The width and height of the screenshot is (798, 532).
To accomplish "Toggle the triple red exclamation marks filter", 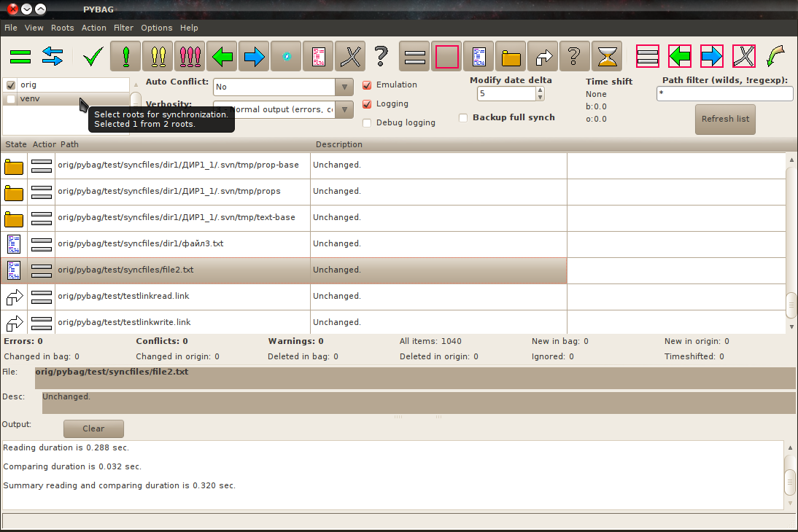I will pos(190,56).
